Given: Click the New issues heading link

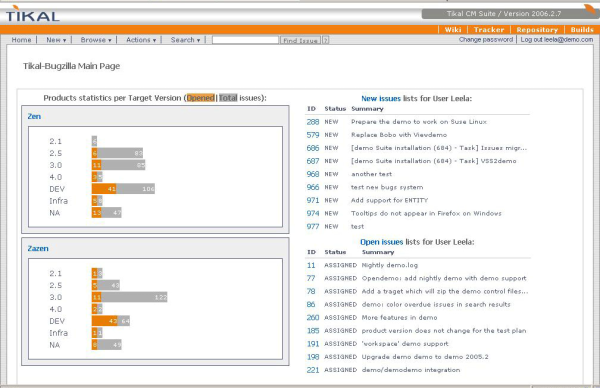Looking at the screenshot, I should [381, 98].
